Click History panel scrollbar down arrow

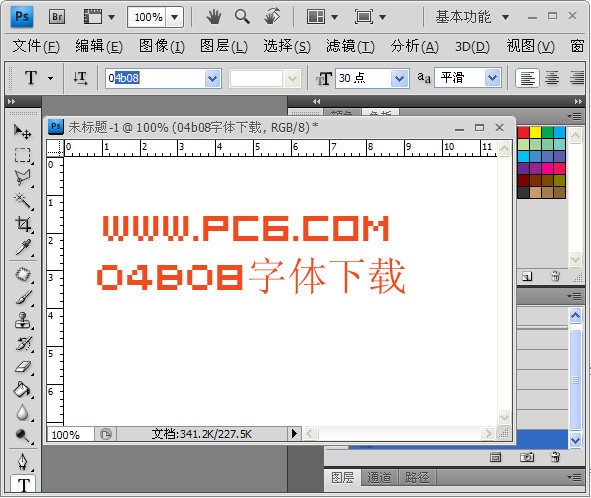575,440
